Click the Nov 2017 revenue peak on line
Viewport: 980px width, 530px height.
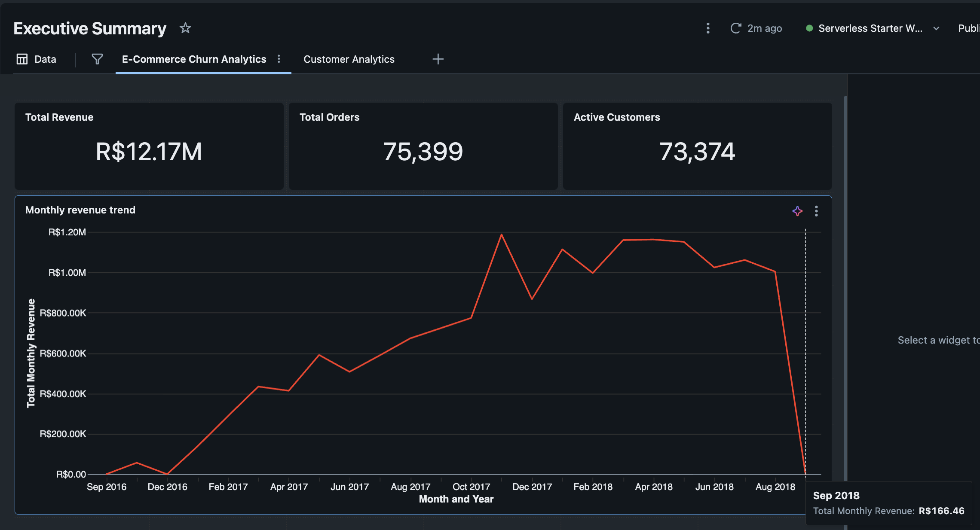coord(502,235)
